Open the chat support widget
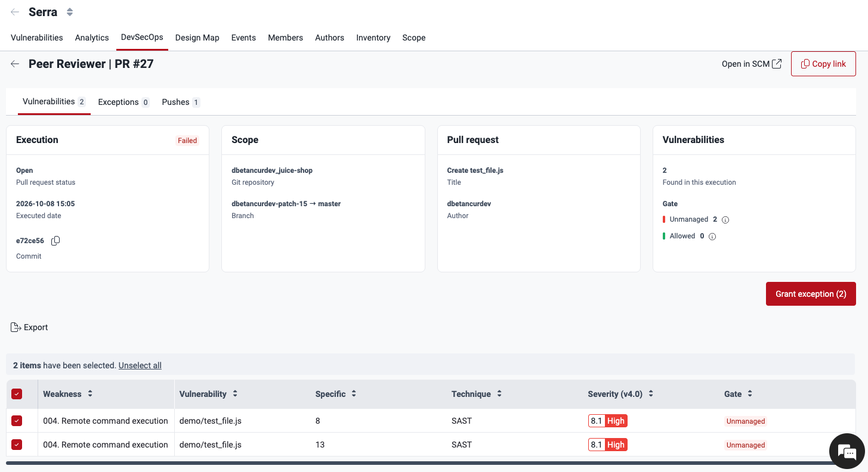The width and height of the screenshot is (868, 472). (847, 451)
